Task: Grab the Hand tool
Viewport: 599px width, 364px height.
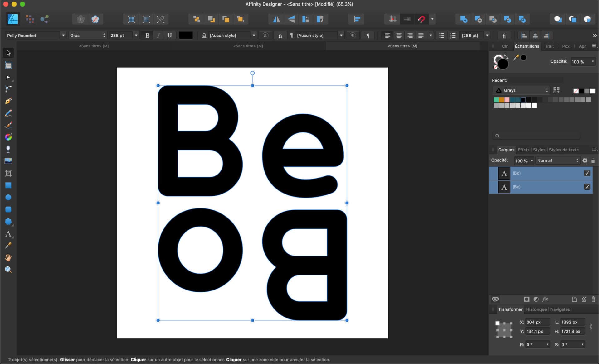Action: (8, 257)
